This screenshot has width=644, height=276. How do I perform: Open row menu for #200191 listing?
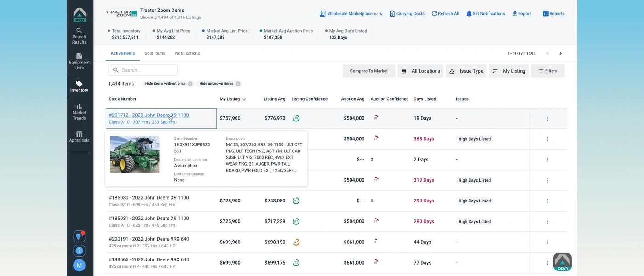(548, 242)
